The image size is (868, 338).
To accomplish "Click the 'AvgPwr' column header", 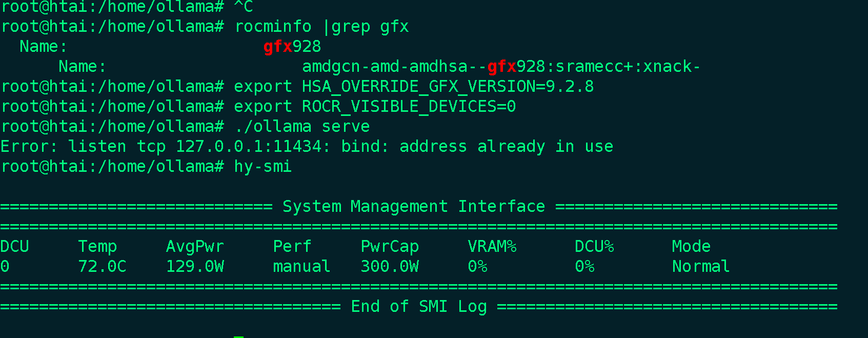I will (195, 247).
